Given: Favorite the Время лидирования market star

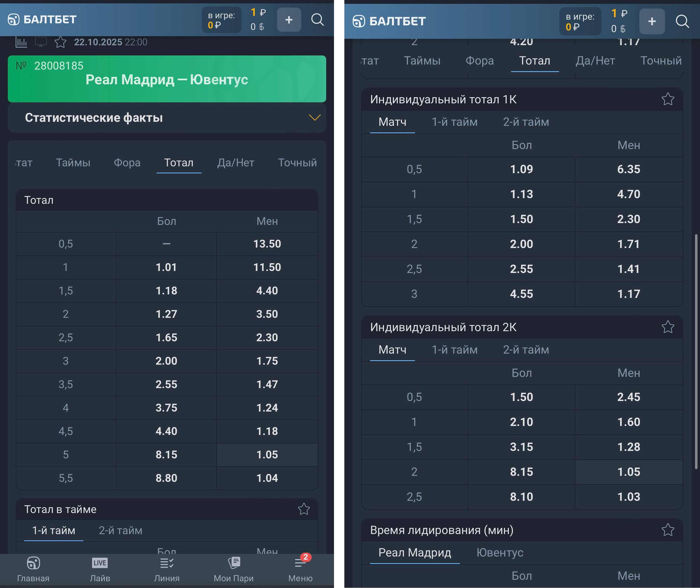Looking at the screenshot, I should point(668,530).
